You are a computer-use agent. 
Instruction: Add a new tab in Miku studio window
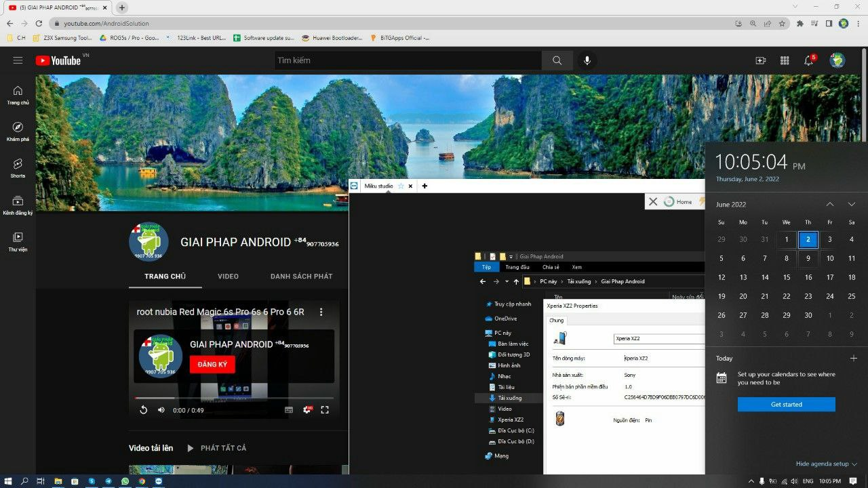coord(425,186)
